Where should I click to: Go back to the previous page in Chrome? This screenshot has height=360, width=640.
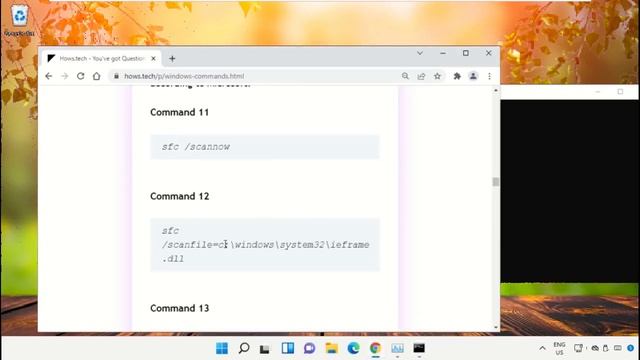(49, 76)
